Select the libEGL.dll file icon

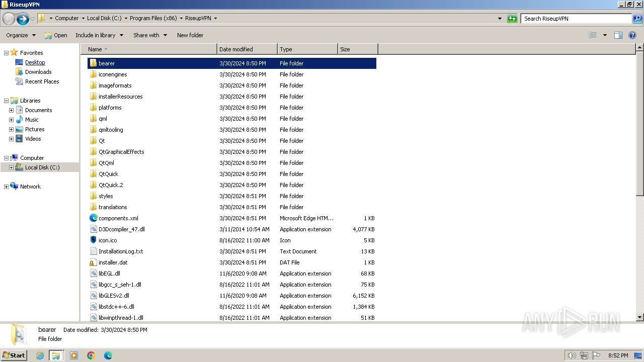click(x=93, y=274)
